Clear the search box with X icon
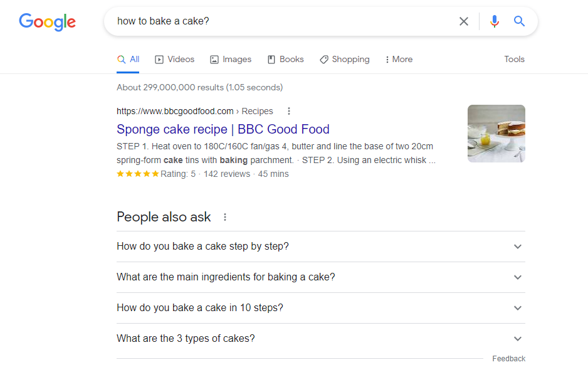Screen dimensions: 588x382 tap(464, 21)
